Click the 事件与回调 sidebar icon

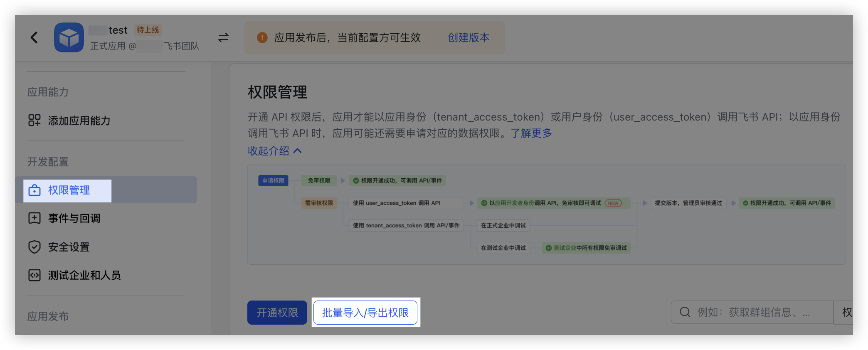point(34,218)
